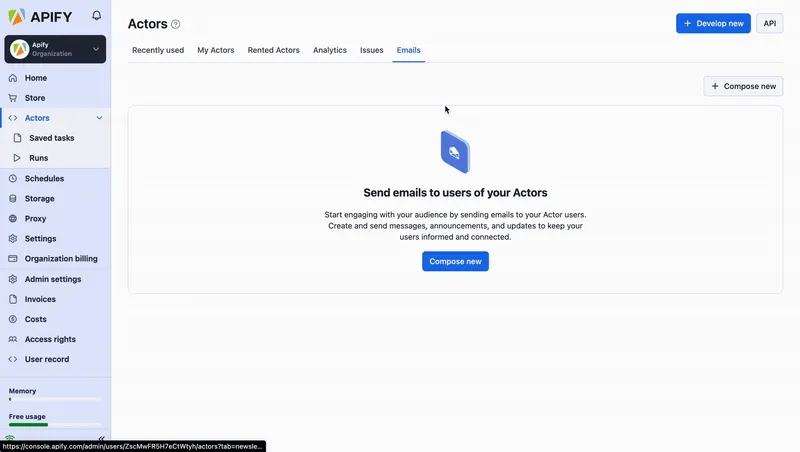Click the Invoices document icon
The width and height of the screenshot is (800, 452).
13,299
